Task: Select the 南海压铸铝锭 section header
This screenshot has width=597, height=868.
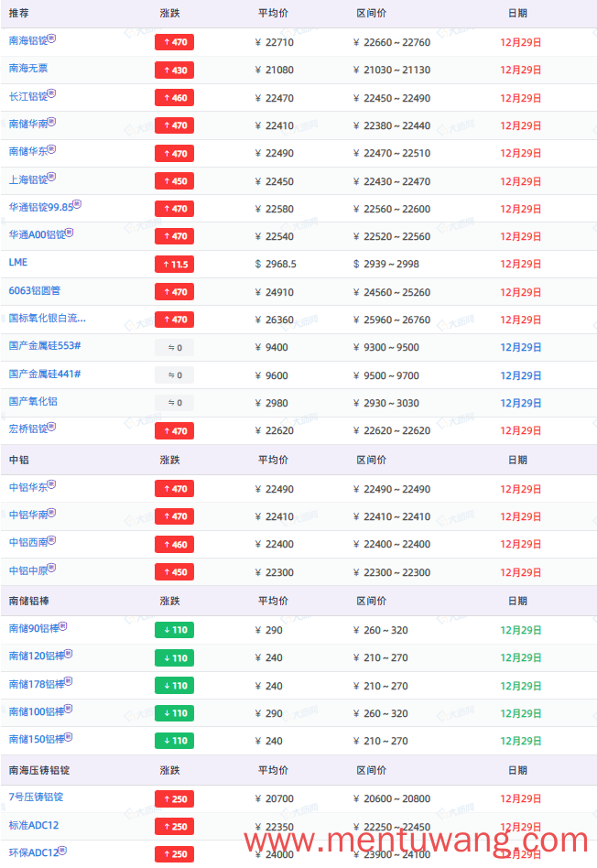Action: [39, 771]
